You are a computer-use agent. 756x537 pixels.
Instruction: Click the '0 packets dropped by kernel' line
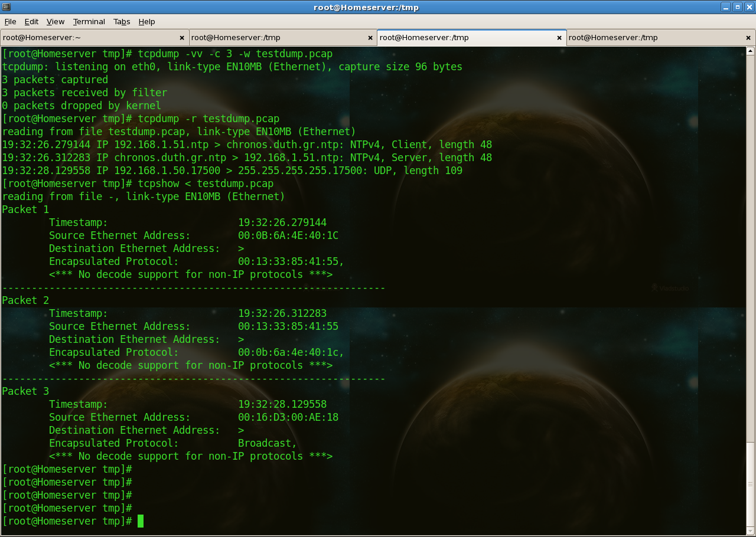[82, 106]
